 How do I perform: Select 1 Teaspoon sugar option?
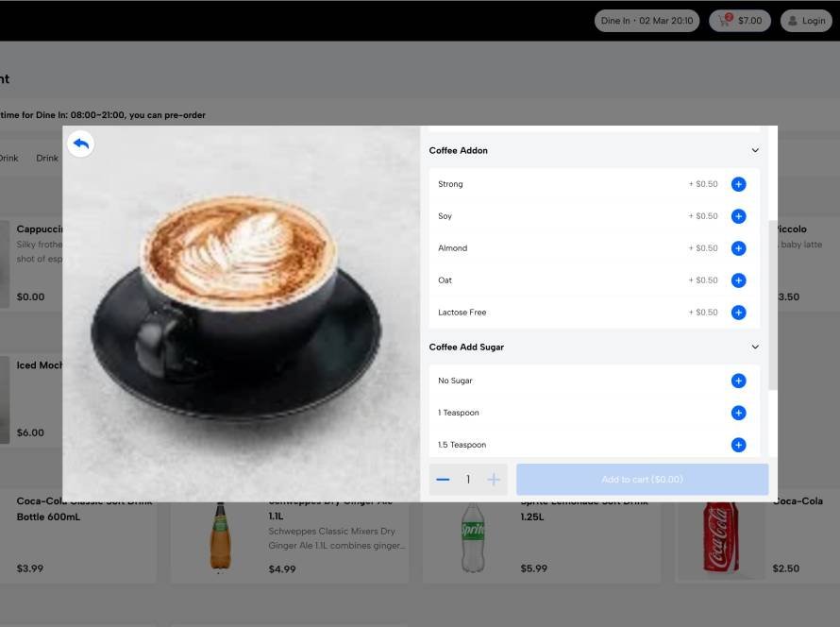[738, 413]
